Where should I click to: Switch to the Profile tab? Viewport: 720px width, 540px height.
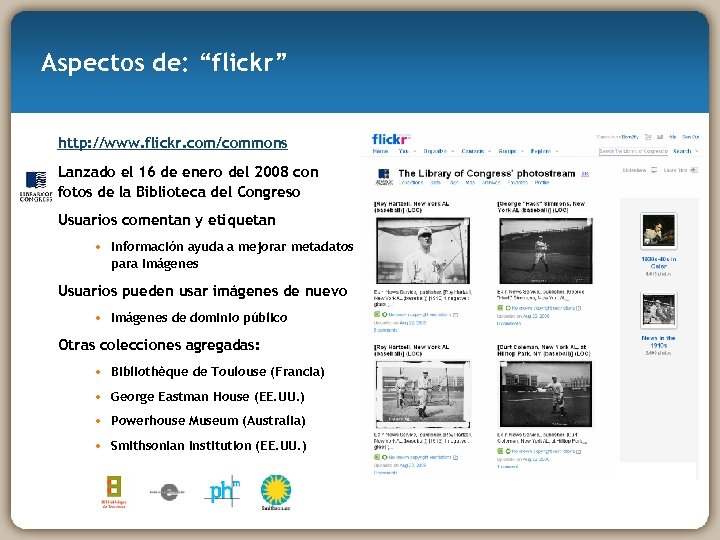click(542, 182)
